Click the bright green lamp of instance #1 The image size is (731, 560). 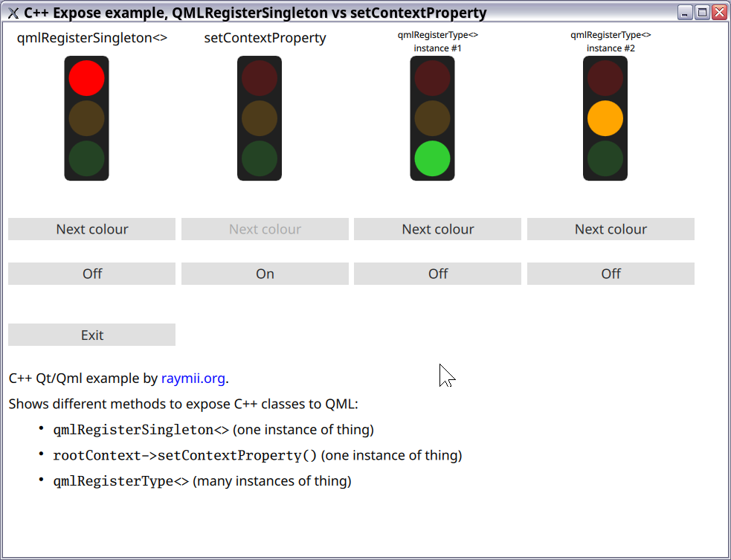click(x=432, y=158)
